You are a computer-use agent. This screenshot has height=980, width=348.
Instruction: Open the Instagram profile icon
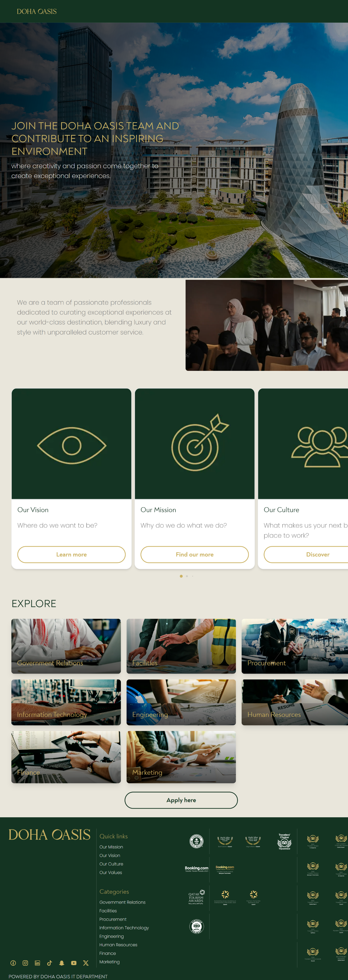tap(26, 963)
